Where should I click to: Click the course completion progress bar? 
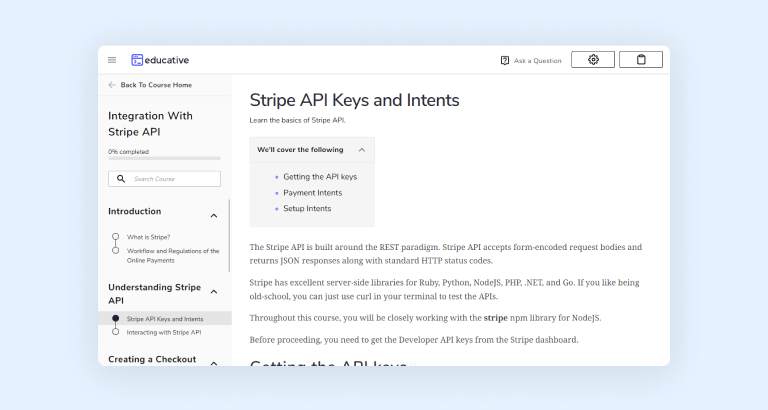[164, 158]
